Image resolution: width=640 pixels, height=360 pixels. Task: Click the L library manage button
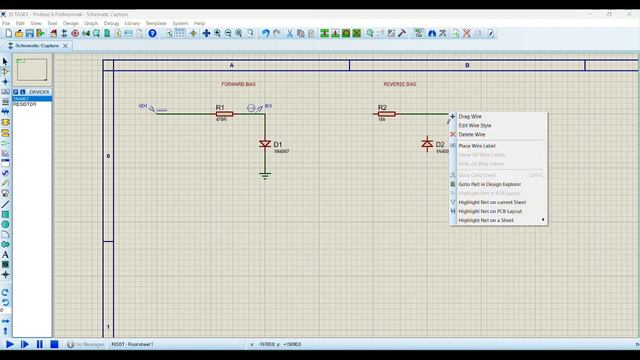(x=23, y=92)
